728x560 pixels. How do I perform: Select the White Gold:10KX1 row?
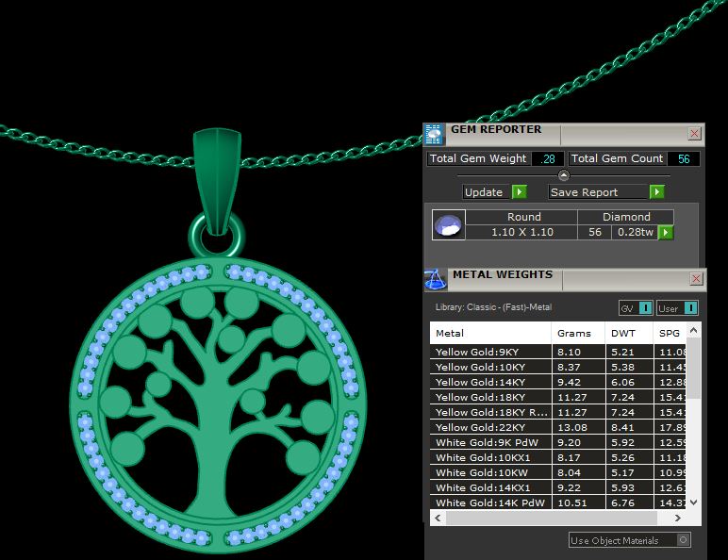(x=558, y=457)
